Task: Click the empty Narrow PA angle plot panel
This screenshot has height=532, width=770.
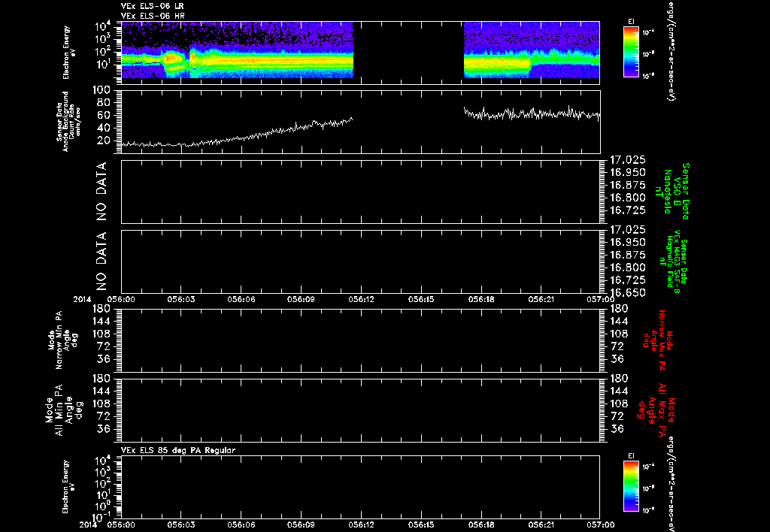Action: (360, 340)
